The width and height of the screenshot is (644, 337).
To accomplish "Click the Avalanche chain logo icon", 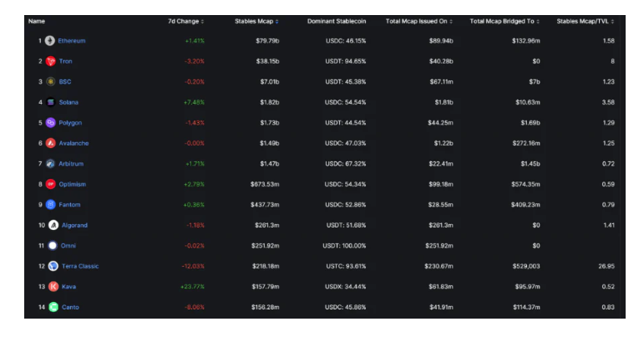I will (50, 143).
